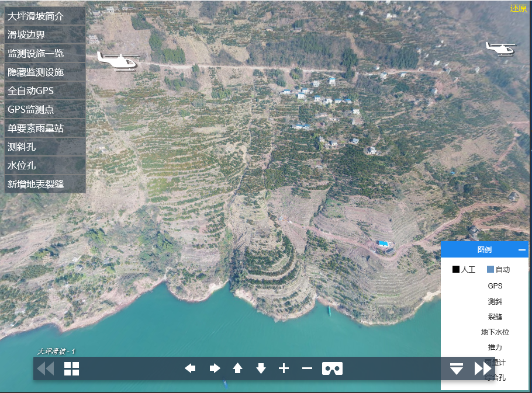Select 滑坡边界 in the side menu

click(44, 35)
